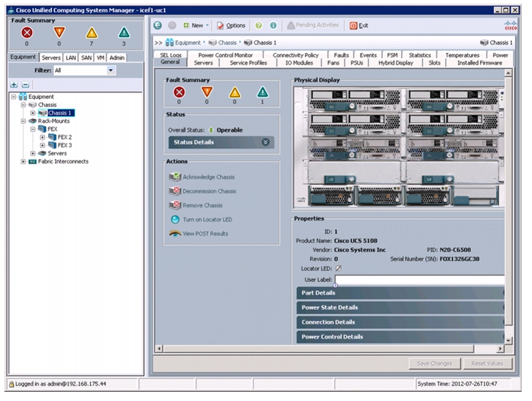The image size is (532, 401).
Task: Click the green Help question icon
Action: pos(259,26)
